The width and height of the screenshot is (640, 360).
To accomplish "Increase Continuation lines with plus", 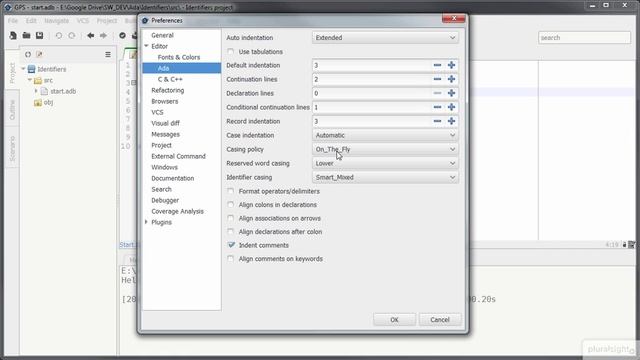I will pos(451,79).
